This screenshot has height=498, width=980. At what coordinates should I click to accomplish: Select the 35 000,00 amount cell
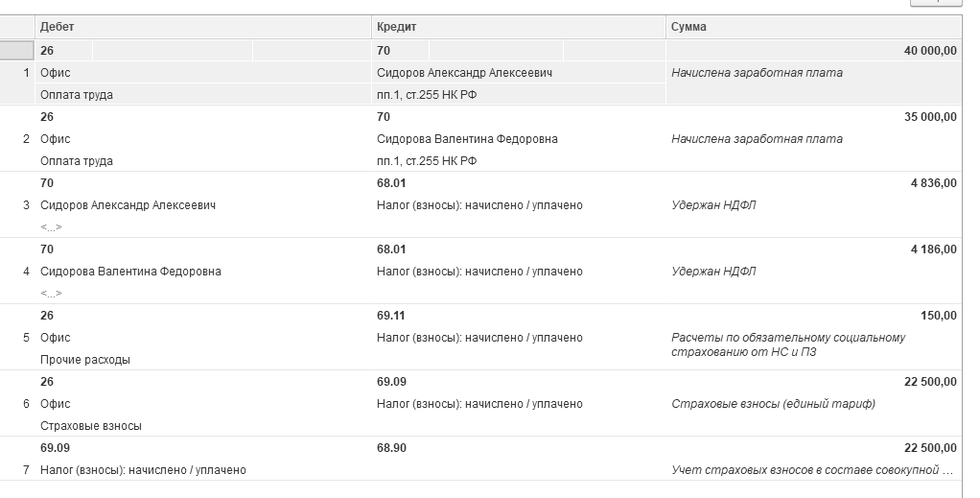tap(929, 117)
